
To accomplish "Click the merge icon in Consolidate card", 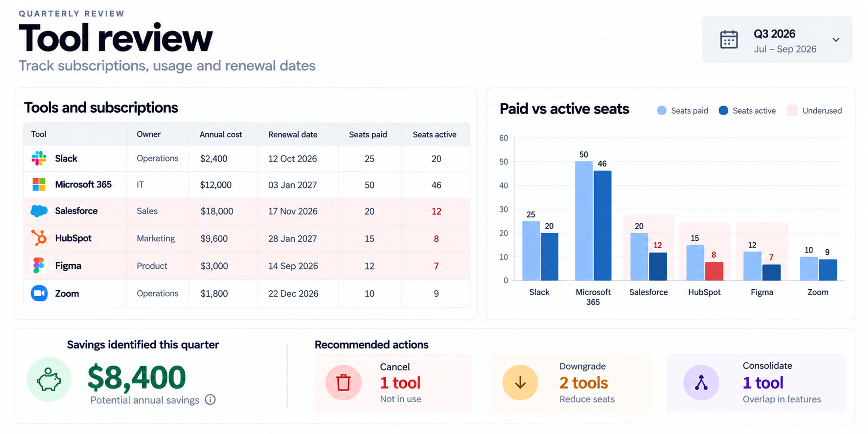I will coord(701,382).
